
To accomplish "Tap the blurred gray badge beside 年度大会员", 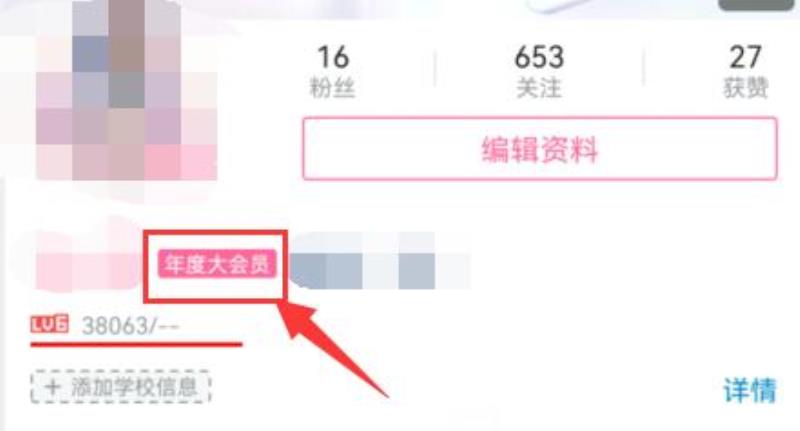I will point(380,261).
